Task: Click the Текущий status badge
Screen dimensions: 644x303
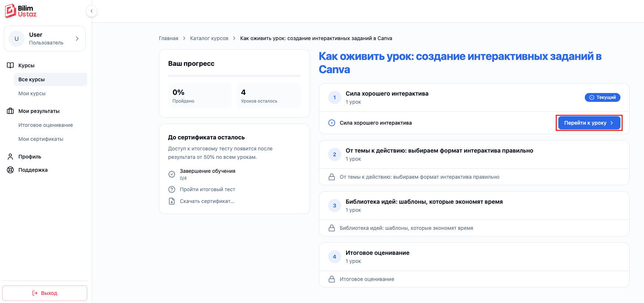Action: [602, 97]
